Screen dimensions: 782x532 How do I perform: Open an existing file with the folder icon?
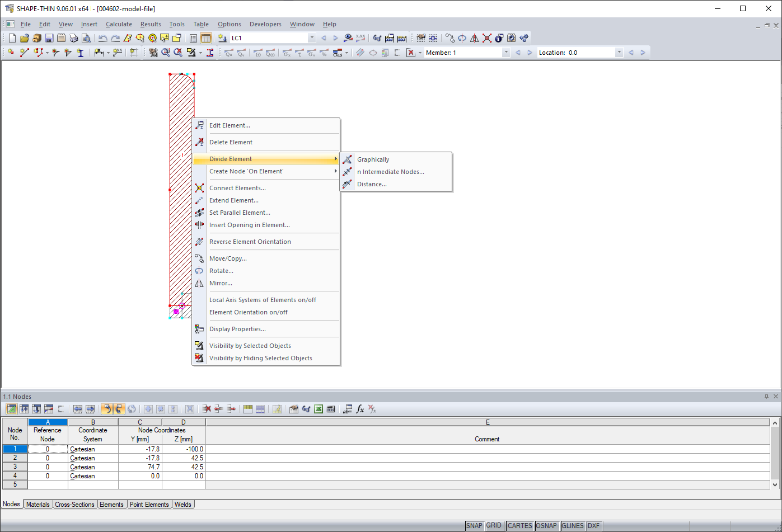pyautogui.click(x=24, y=38)
